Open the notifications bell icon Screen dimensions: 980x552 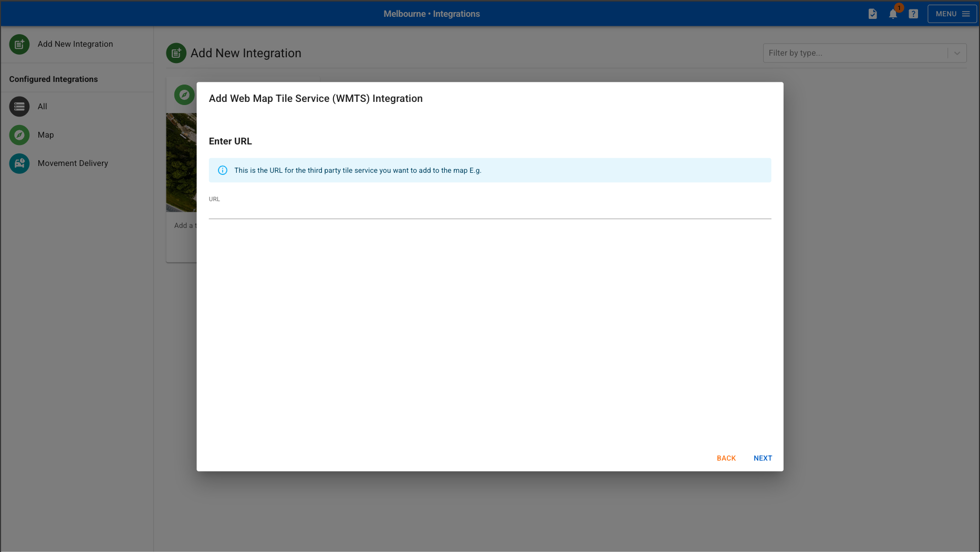[893, 14]
